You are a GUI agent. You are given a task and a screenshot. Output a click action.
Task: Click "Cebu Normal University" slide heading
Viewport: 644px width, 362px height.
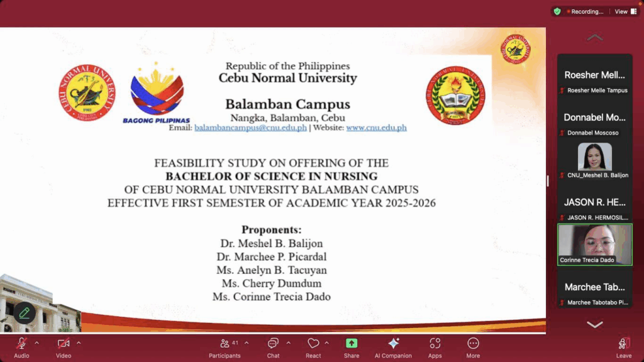point(287,78)
